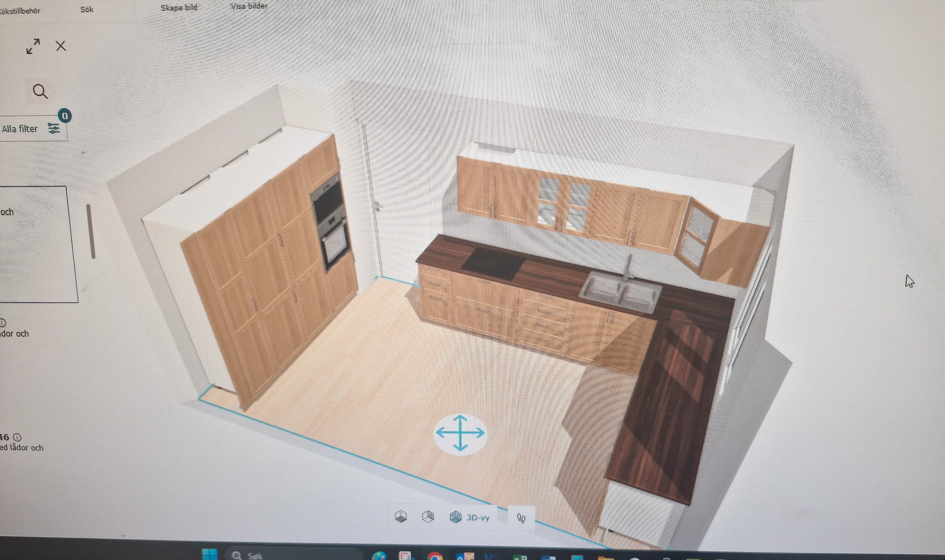
Task: Open the Visa bilder menu item
Action: [x=249, y=6]
